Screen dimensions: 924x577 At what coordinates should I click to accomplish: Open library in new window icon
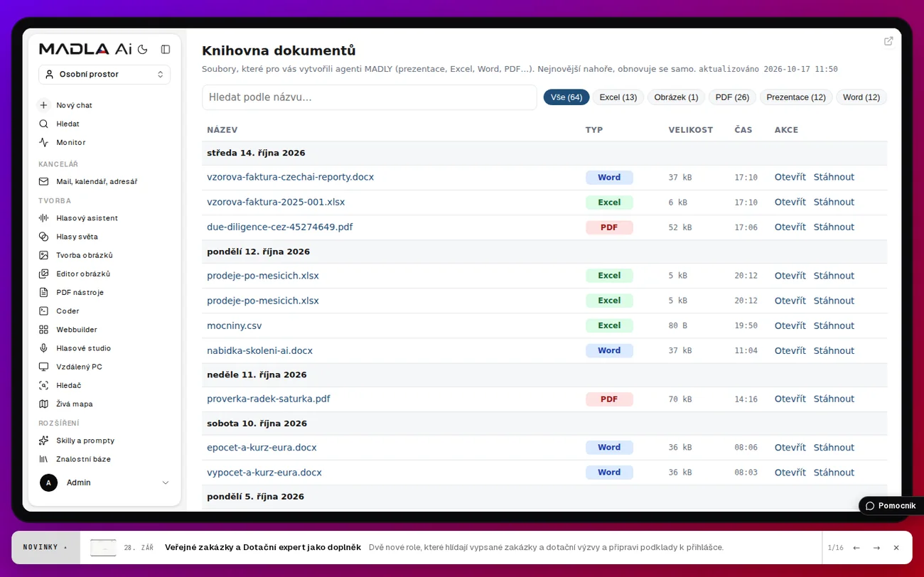pyautogui.click(x=888, y=41)
